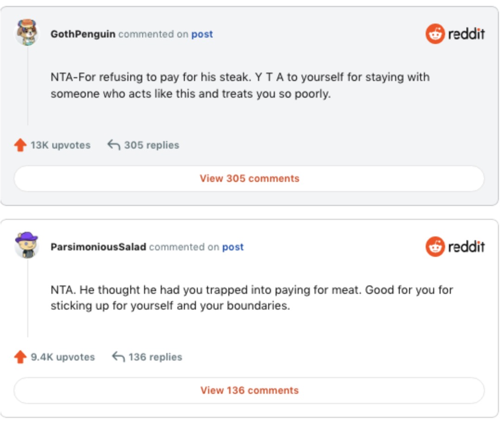This screenshot has width=504, height=422.
Task: Follow the 'post' link in ParsimoniousSalad's header
Action: click(x=233, y=247)
